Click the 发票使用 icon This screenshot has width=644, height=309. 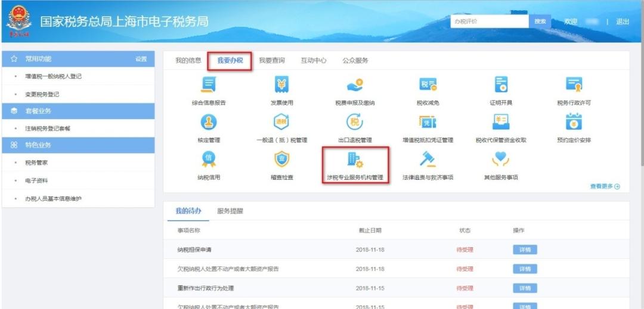281,86
